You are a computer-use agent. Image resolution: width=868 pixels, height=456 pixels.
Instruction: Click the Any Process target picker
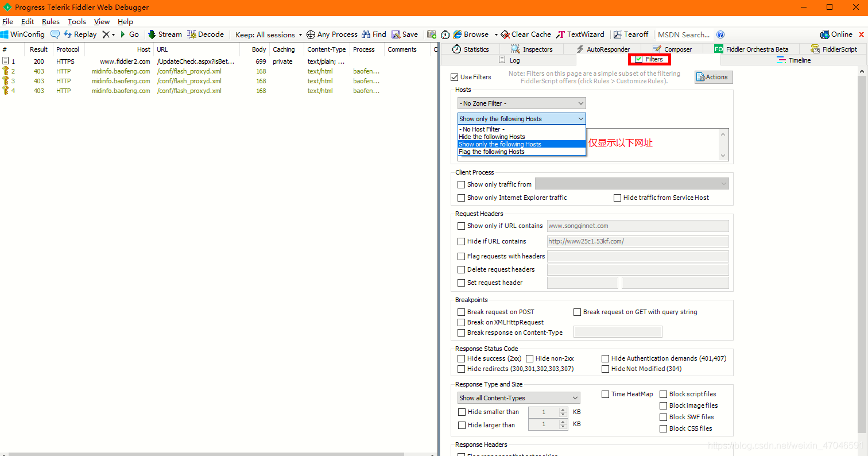(332, 34)
